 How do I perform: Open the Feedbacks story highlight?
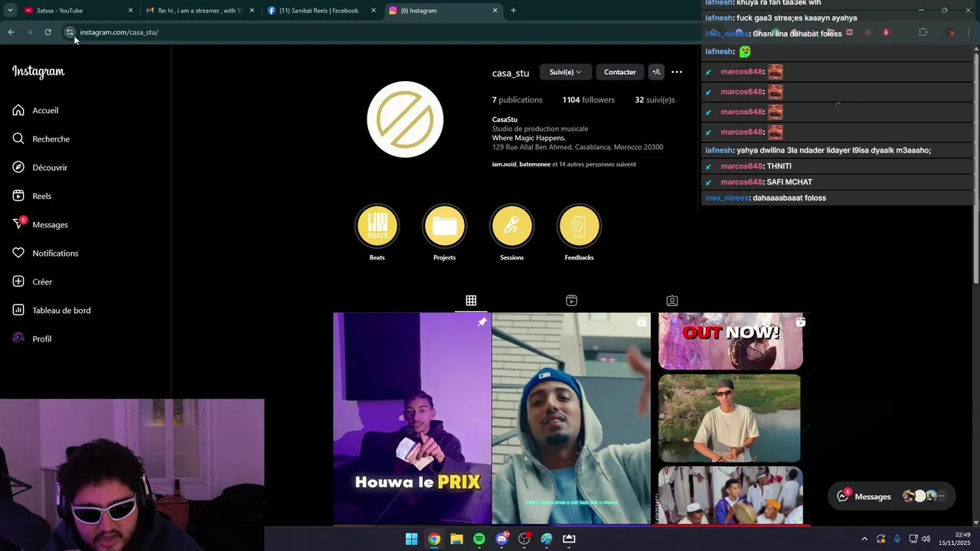click(580, 227)
